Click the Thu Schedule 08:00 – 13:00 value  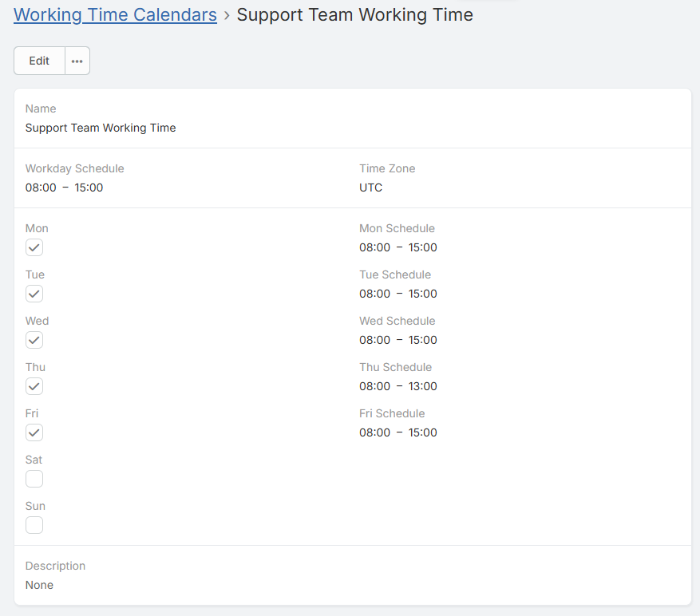pyautogui.click(x=398, y=386)
